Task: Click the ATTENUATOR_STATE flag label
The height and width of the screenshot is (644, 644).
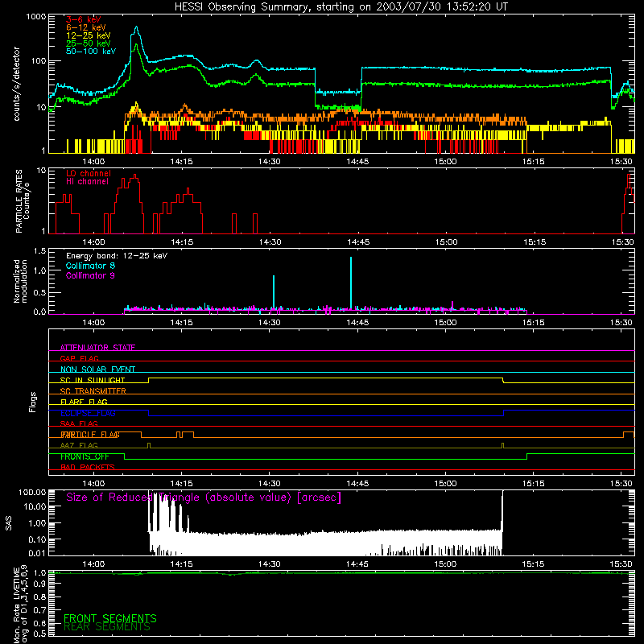Action: click(x=97, y=348)
